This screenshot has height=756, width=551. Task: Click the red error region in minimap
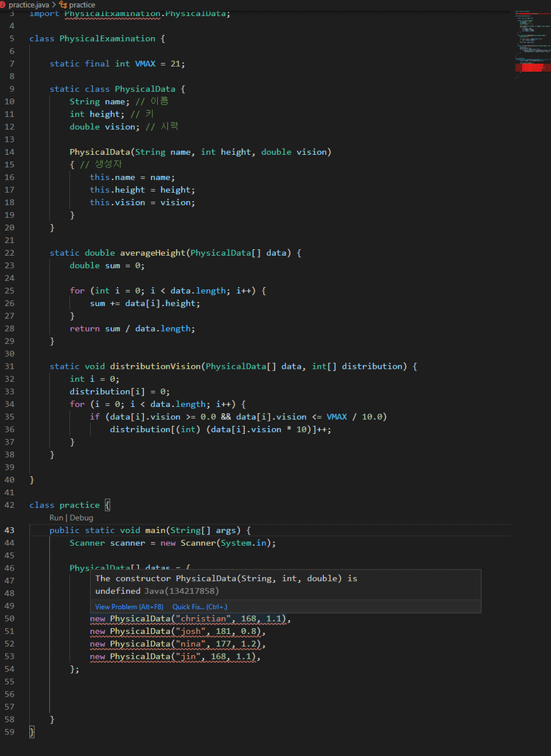[x=531, y=67]
